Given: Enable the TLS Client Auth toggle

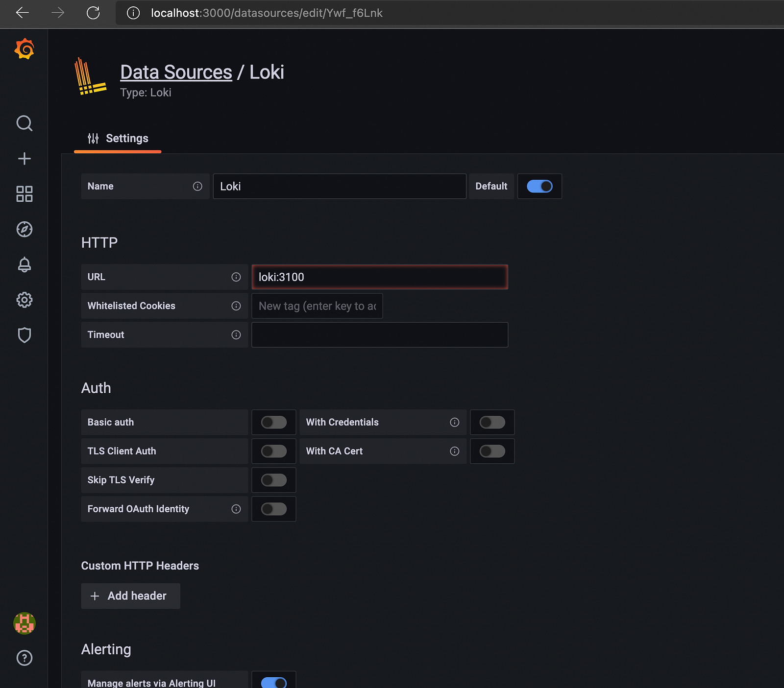Looking at the screenshot, I should pyautogui.click(x=274, y=451).
